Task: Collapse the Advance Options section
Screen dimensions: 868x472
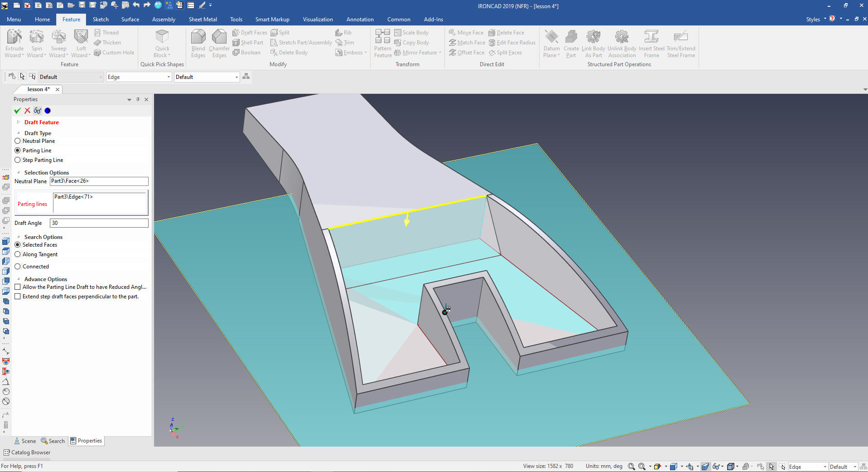Action: tap(18, 279)
